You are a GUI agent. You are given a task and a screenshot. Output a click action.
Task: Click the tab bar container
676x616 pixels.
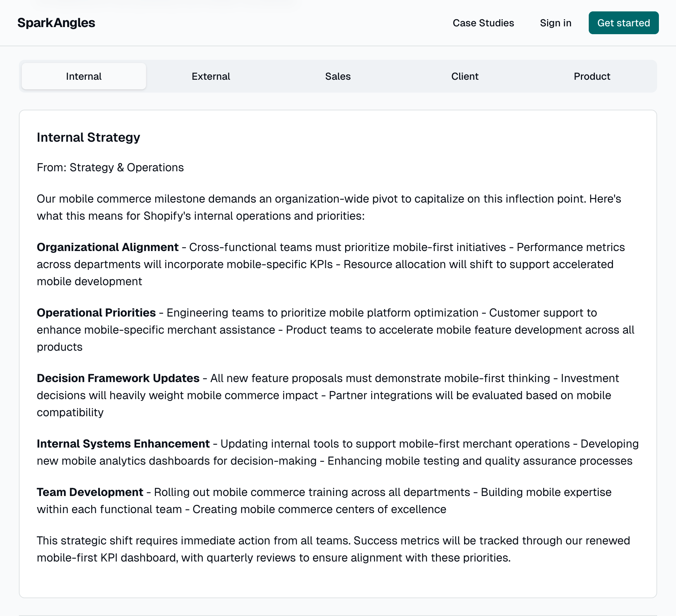pyautogui.click(x=338, y=76)
